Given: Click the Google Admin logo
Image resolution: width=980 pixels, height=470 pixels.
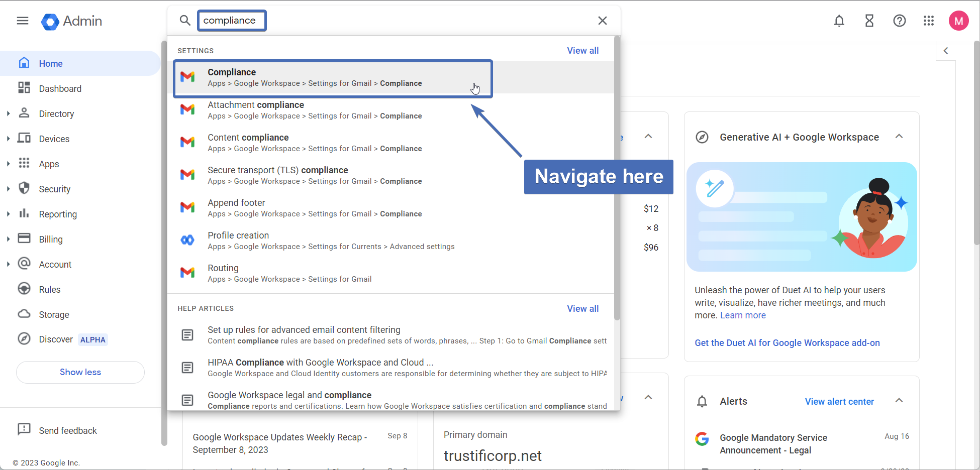Looking at the screenshot, I should click(71, 21).
